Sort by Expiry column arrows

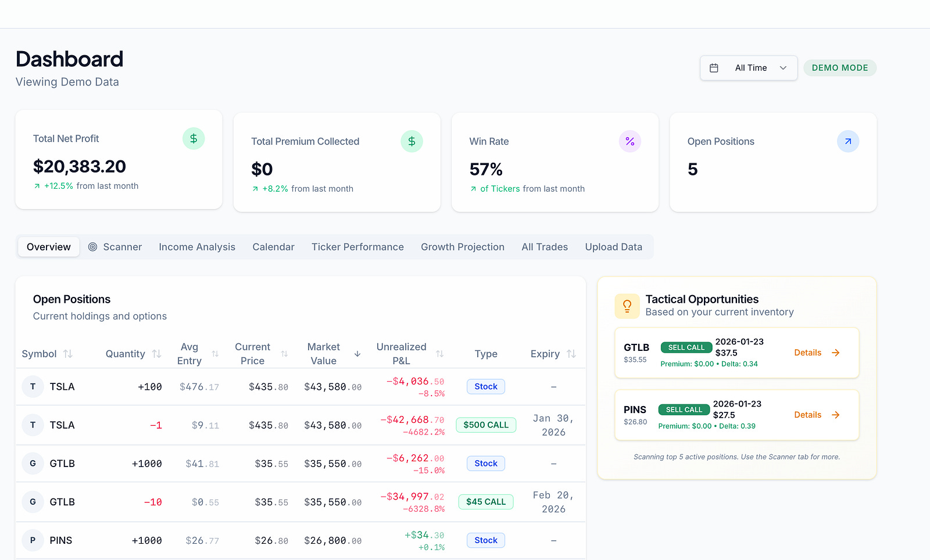click(571, 354)
